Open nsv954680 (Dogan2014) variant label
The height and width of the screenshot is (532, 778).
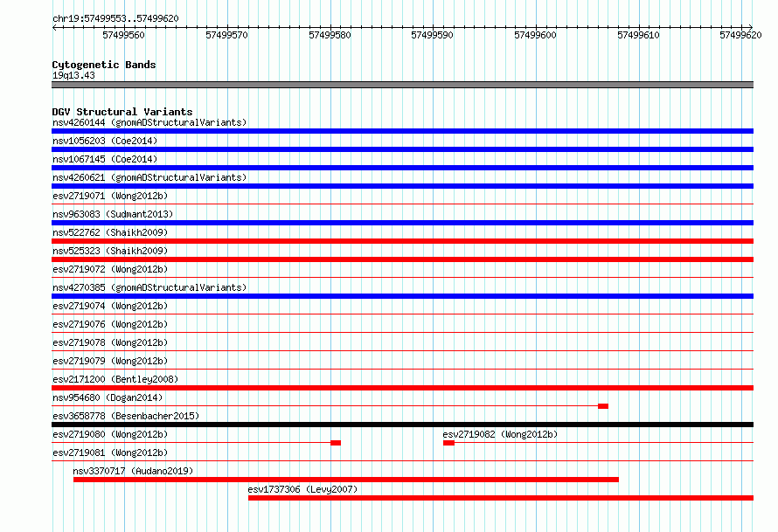tap(108, 397)
